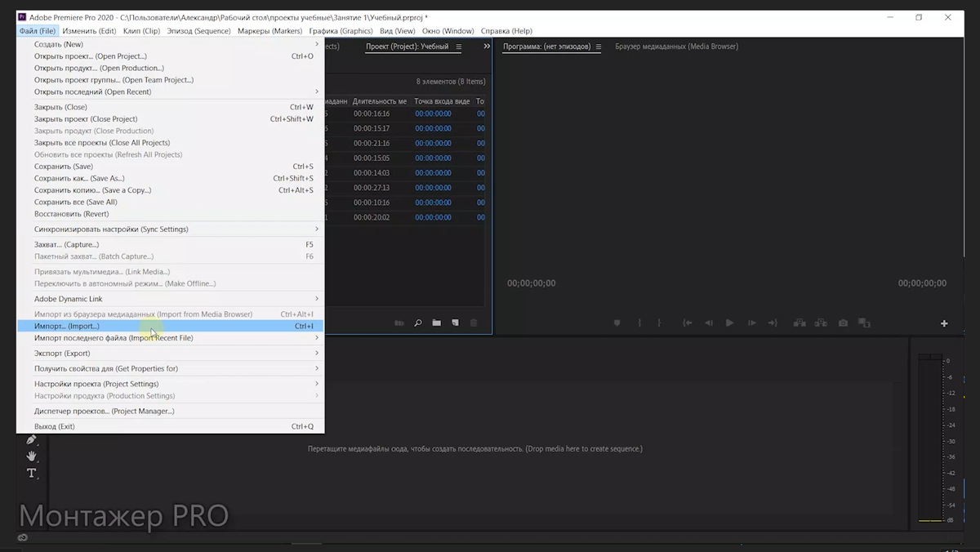Open Comparison View in Program monitor
The image size is (980, 552).
pos(864,323)
